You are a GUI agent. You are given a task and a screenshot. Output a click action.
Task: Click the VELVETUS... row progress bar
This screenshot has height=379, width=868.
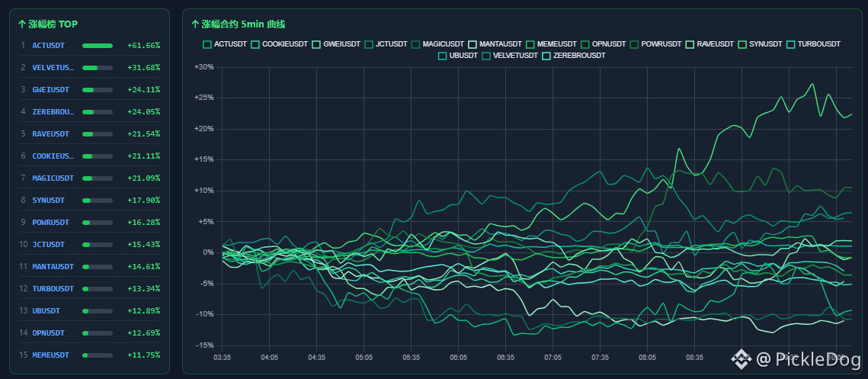98,68
